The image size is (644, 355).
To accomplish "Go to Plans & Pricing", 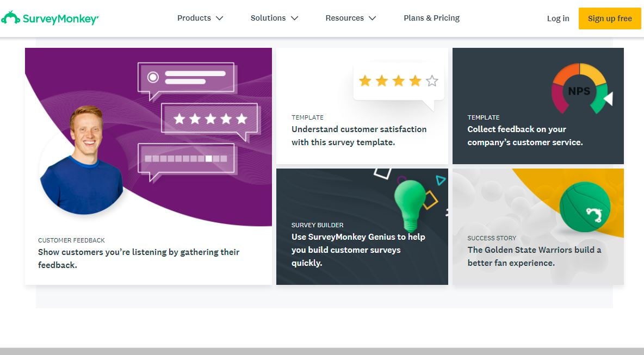I will [x=432, y=18].
